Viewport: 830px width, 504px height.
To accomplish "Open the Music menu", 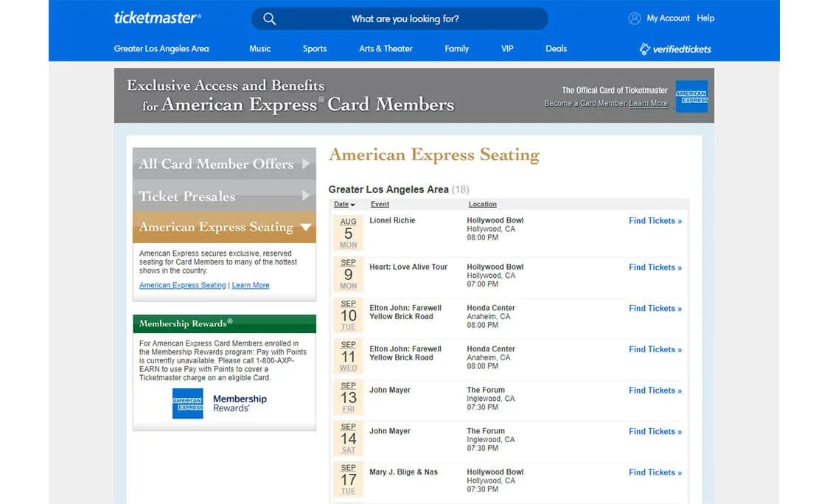I will [259, 49].
